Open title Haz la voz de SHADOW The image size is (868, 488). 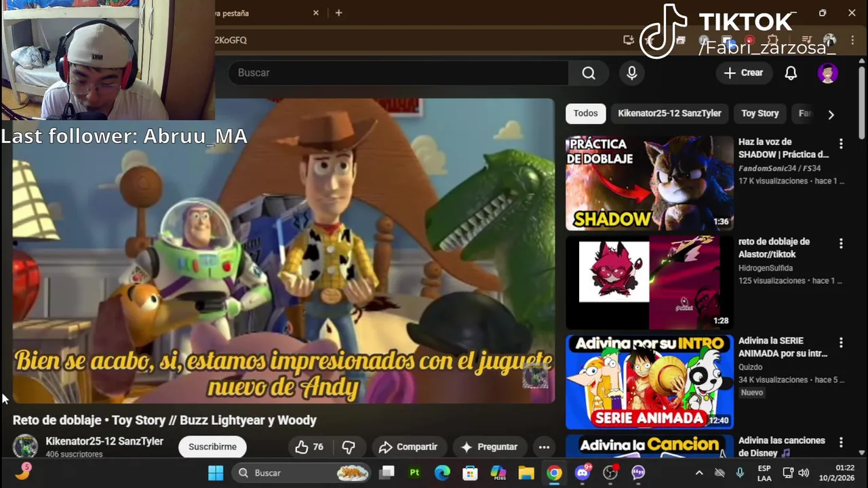[x=783, y=148]
